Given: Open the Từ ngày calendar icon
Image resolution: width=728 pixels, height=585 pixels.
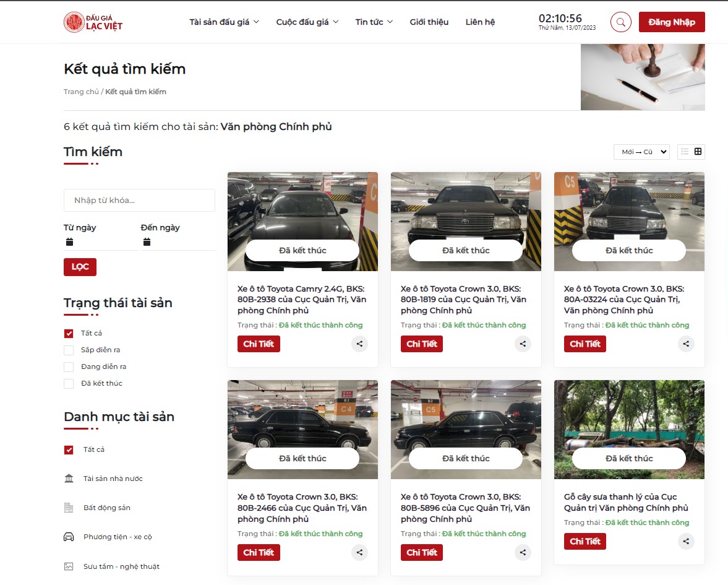Looking at the screenshot, I should coord(70,241).
